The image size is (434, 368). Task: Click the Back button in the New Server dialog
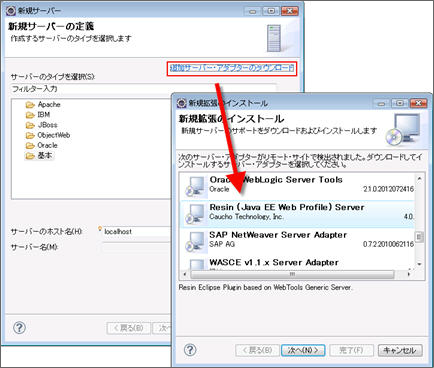point(129,328)
